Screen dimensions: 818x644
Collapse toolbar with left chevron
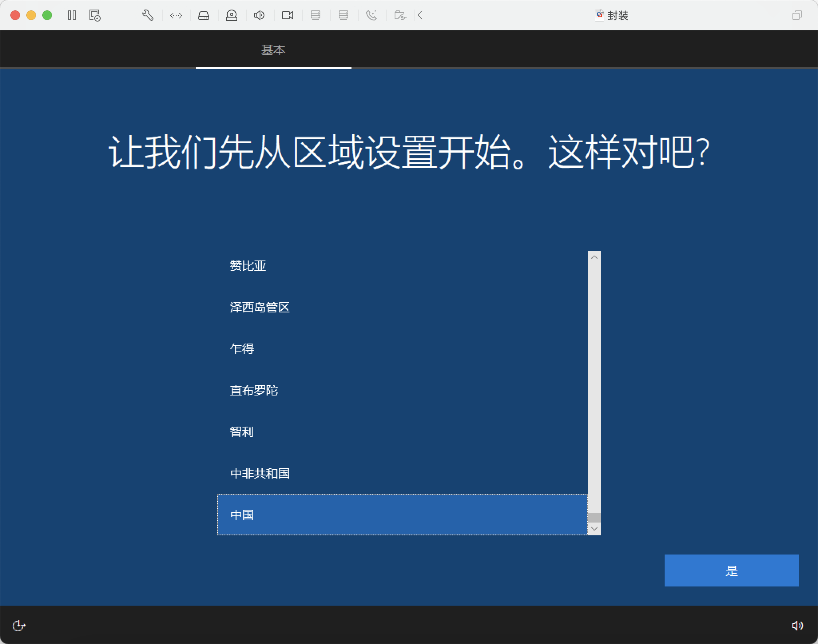point(420,16)
